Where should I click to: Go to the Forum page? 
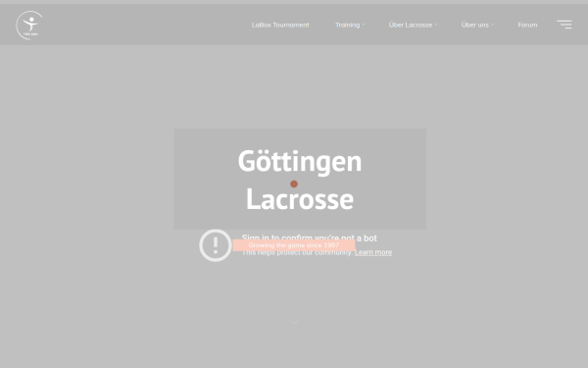527,25
